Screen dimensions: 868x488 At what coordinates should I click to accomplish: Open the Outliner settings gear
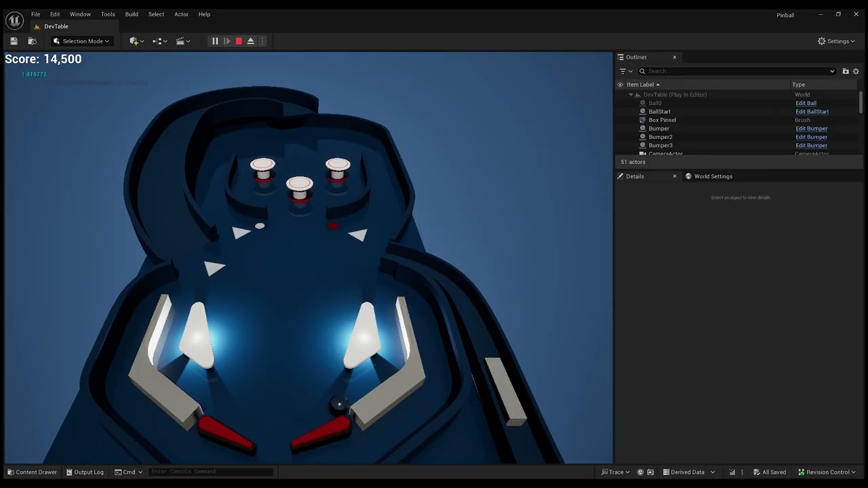coord(856,71)
